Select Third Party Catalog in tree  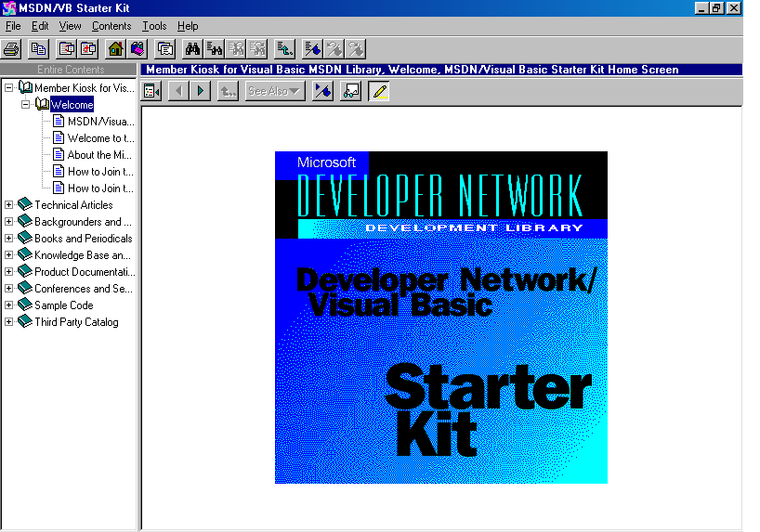[x=76, y=322]
